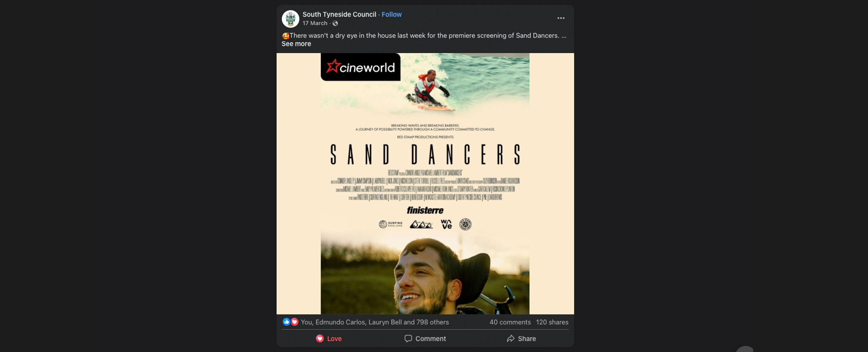
Task: Open the 17 March post timestamp
Action: (x=315, y=23)
